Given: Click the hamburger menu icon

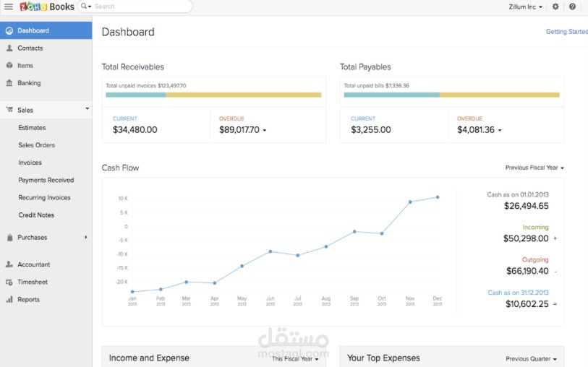Looking at the screenshot, I should [x=9, y=7].
